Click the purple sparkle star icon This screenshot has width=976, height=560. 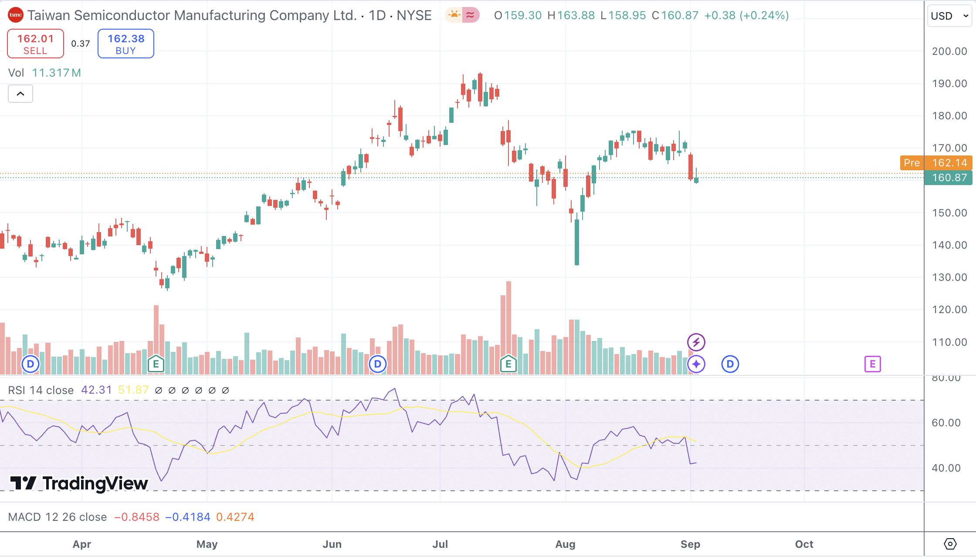[696, 364]
